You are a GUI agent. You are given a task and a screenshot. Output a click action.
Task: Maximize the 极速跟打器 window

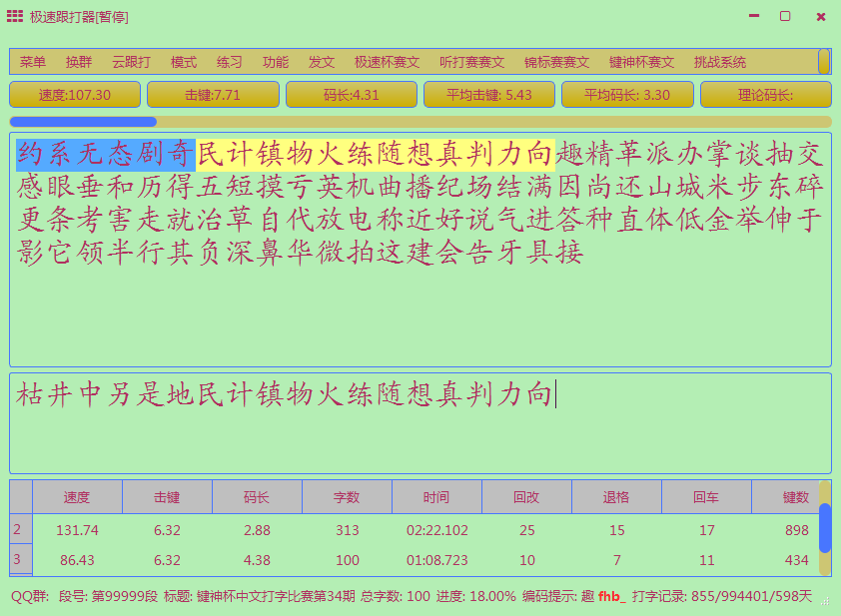coord(785,16)
